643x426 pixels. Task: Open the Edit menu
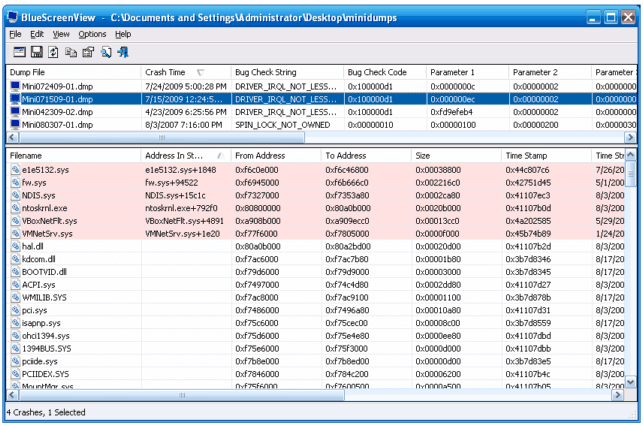tap(37, 34)
